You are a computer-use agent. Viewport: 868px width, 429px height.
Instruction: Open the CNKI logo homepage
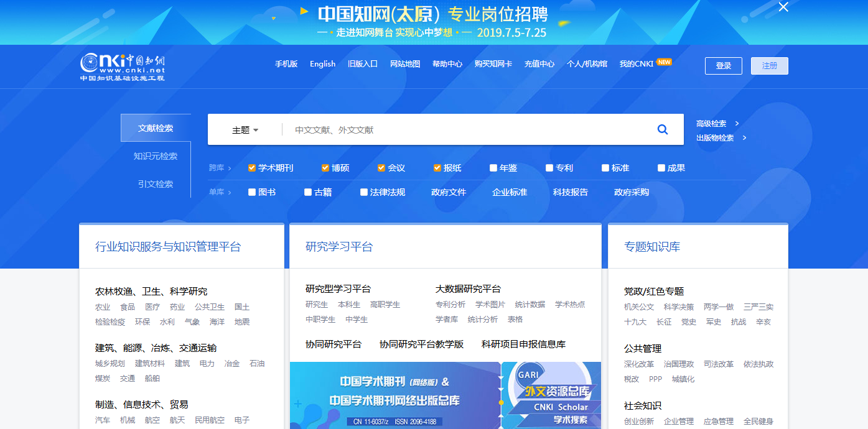coord(123,67)
